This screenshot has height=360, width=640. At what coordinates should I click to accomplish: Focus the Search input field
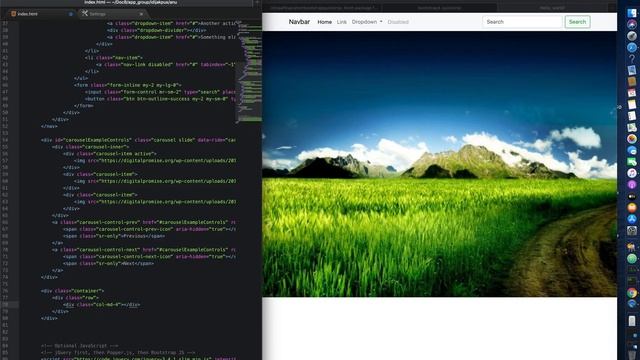pos(522,22)
